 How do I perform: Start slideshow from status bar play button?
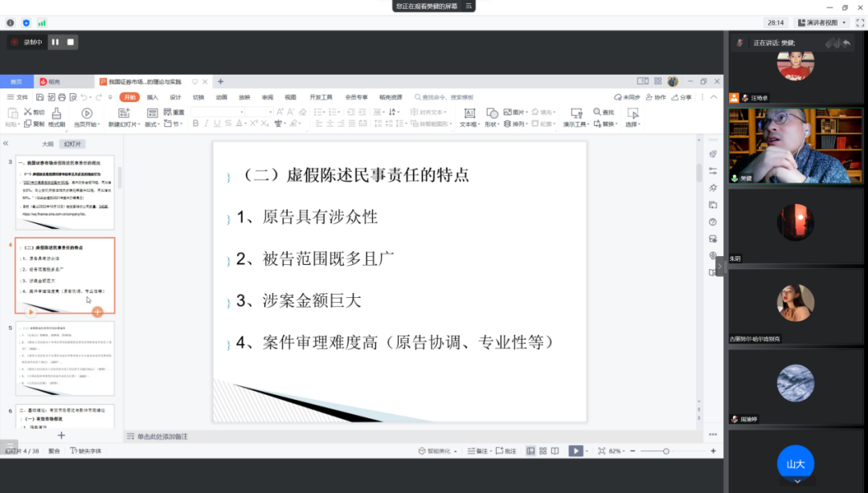tap(575, 451)
